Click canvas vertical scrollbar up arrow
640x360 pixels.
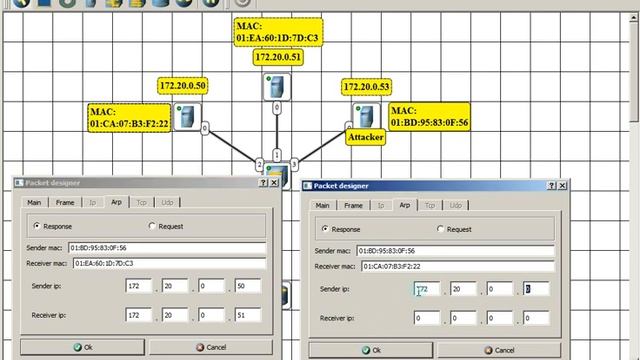(x=634, y=18)
